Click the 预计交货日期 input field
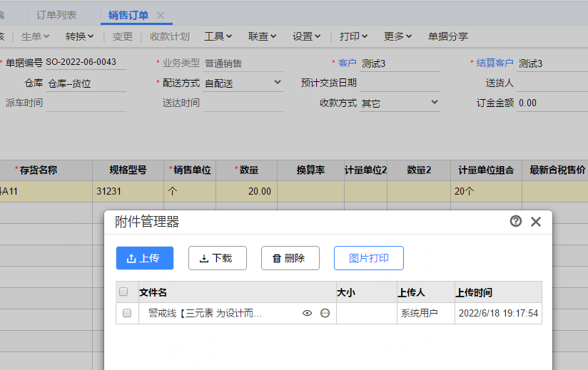 400,83
